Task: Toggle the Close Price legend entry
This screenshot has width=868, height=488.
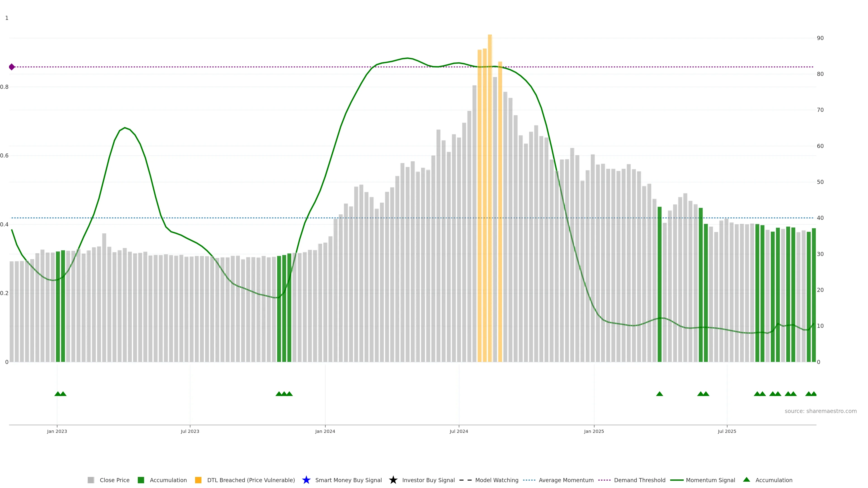Action: 115,480
